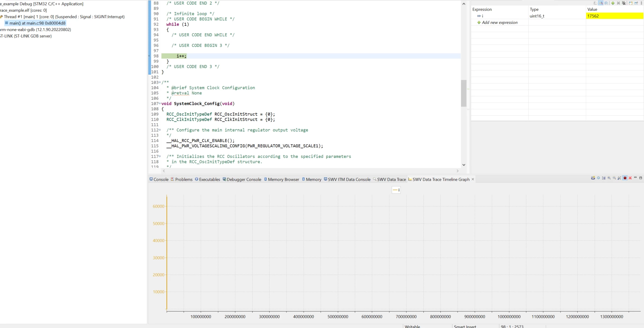Select the highlighted value 17562
Viewport: 644px width, 328px height.
click(x=615, y=16)
